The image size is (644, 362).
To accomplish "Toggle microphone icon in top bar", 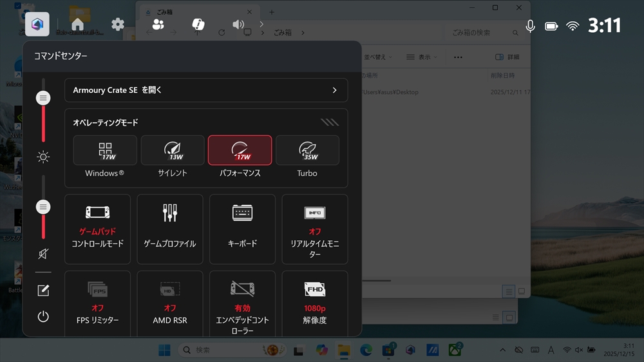I will point(530,26).
